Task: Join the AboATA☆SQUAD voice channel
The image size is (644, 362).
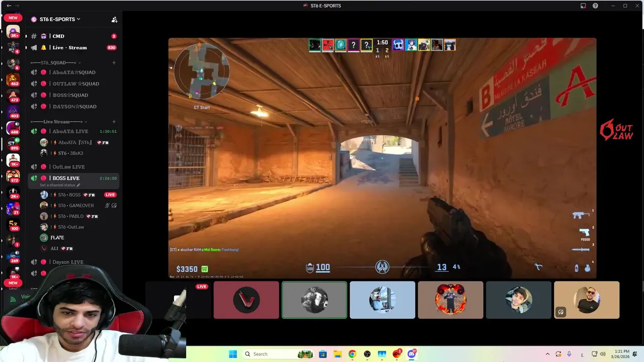Action: (73, 72)
